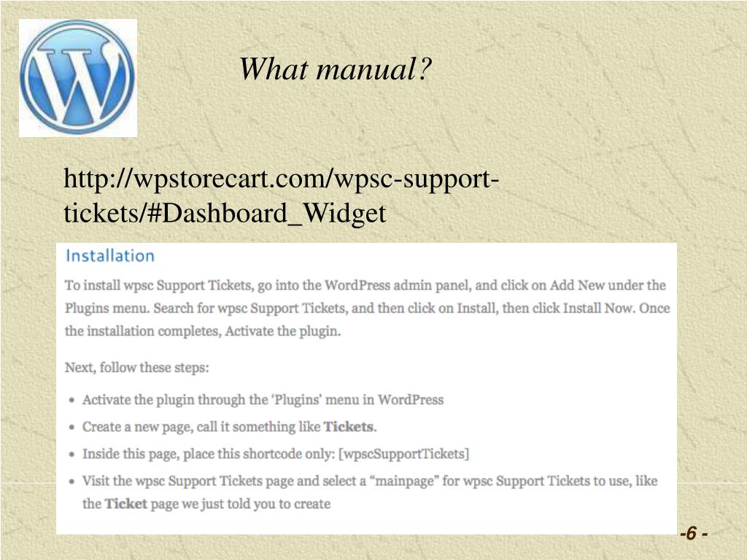Click the 'Activate the plugin.' sentence end
This screenshot has width=747, height=560.
pyautogui.click(x=283, y=331)
